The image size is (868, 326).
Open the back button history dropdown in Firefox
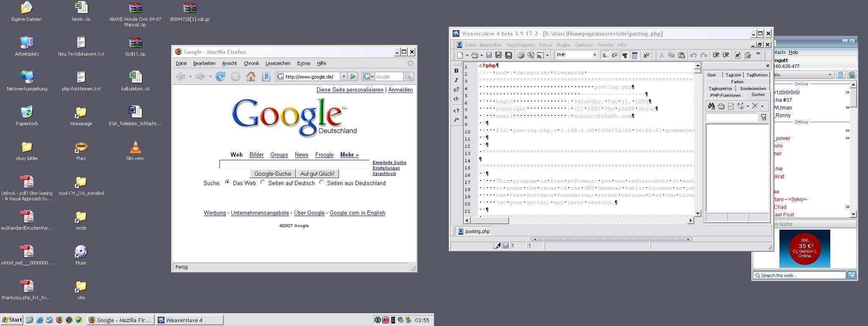[190, 77]
